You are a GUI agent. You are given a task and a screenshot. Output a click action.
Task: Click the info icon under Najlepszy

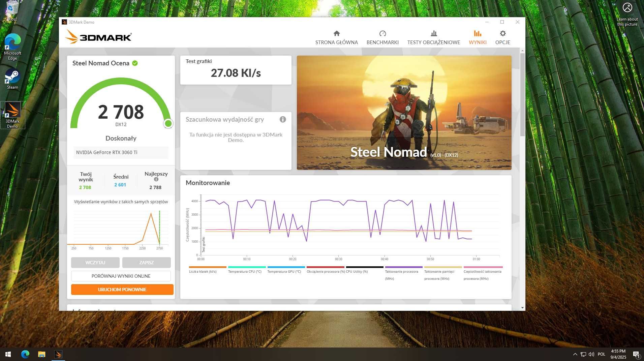[x=156, y=180]
